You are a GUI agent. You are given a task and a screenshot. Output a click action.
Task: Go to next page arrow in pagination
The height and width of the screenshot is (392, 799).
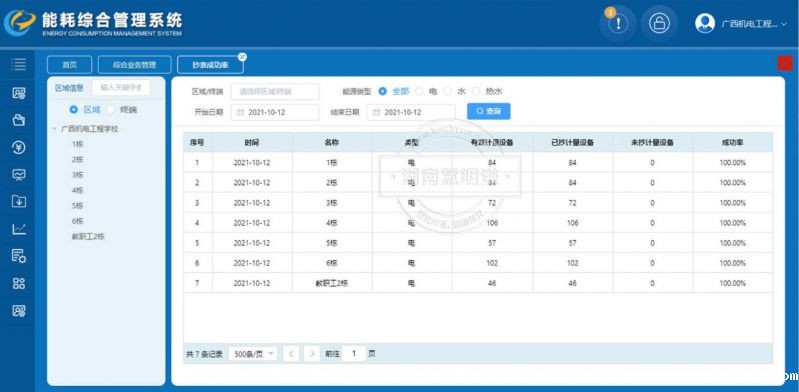(x=311, y=354)
